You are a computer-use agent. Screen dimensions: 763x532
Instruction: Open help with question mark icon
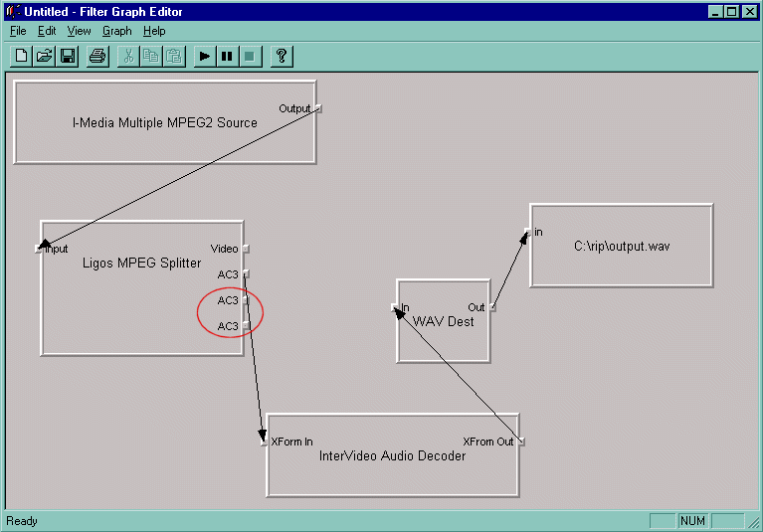point(282,57)
